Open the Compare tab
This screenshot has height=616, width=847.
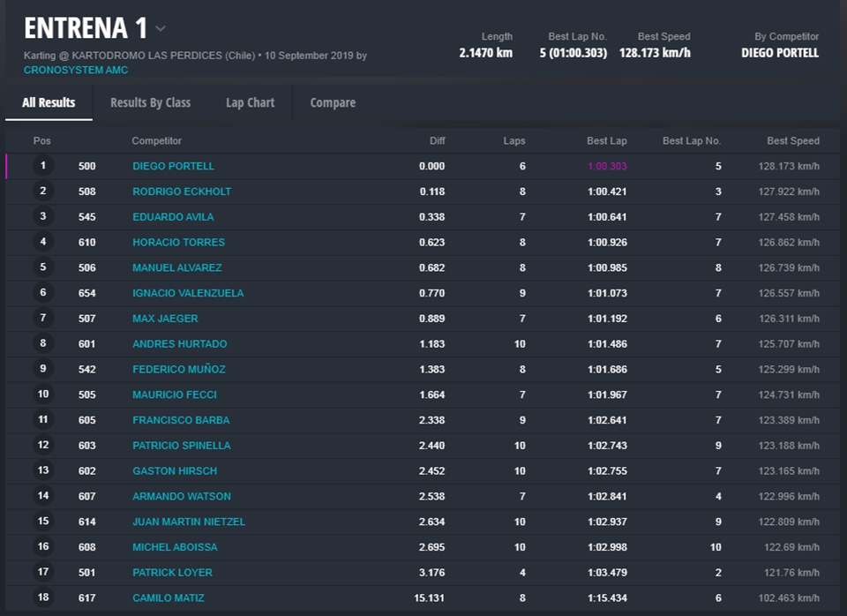(333, 102)
